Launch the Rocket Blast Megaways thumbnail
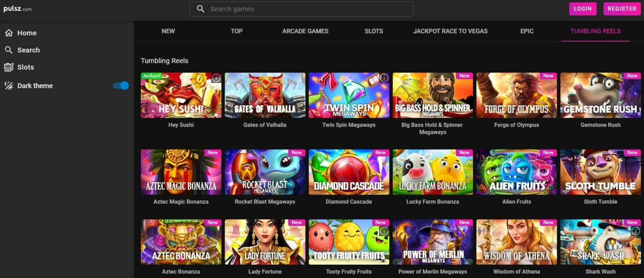 pyautogui.click(x=265, y=172)
